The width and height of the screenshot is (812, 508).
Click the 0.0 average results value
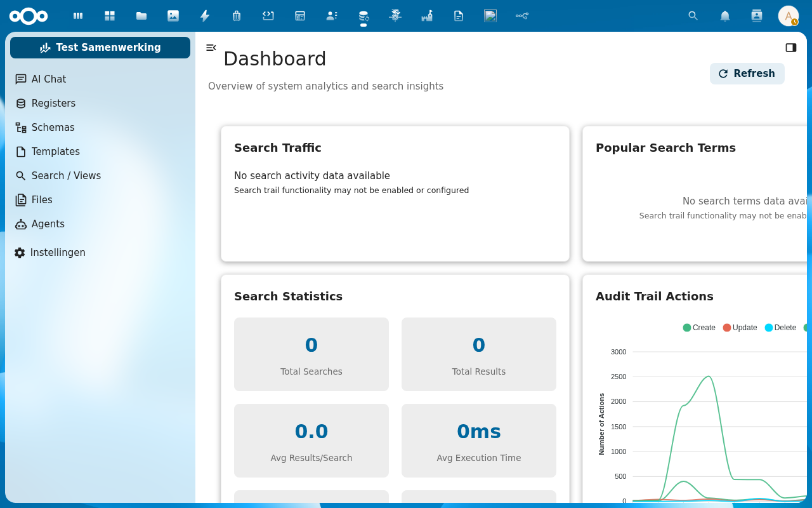(311, 432)
